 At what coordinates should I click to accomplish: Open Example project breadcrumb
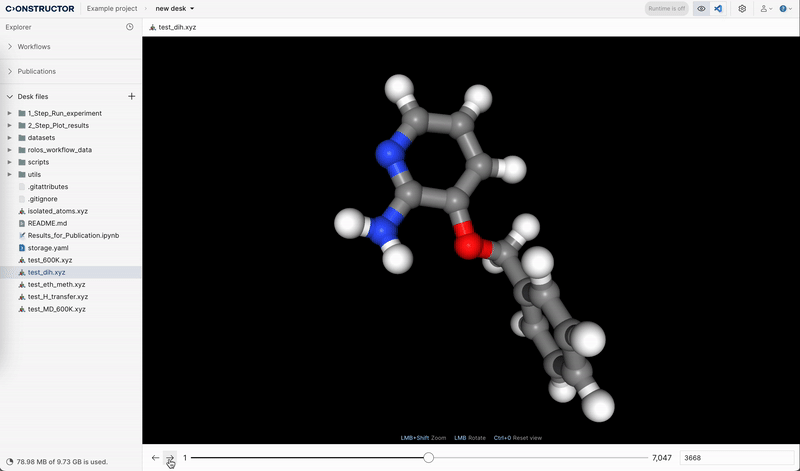tap(114, 8)
